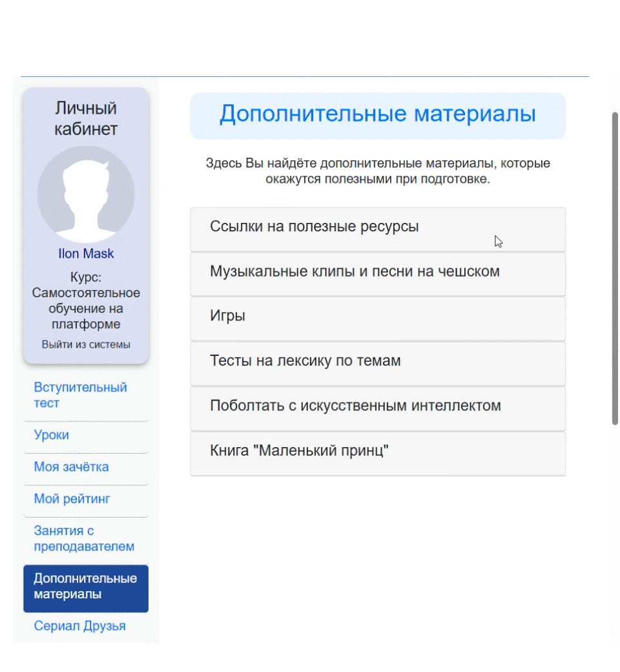The height and width of the screenshot is (672, 620).
Task: Expand 'Тесты на лексику по темам'
Action: coord(378,361)
